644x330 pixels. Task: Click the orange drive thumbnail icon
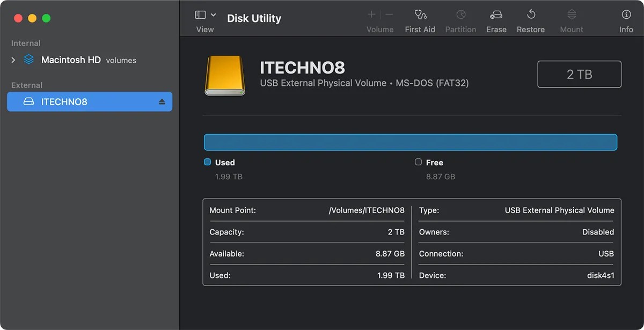[x=225, y=74]
